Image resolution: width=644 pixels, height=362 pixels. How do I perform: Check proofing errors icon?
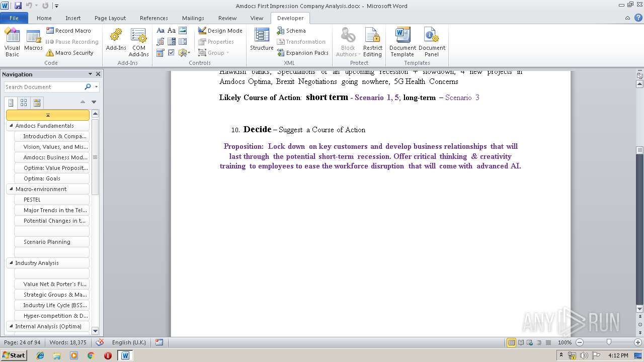(x=100, y=342)
